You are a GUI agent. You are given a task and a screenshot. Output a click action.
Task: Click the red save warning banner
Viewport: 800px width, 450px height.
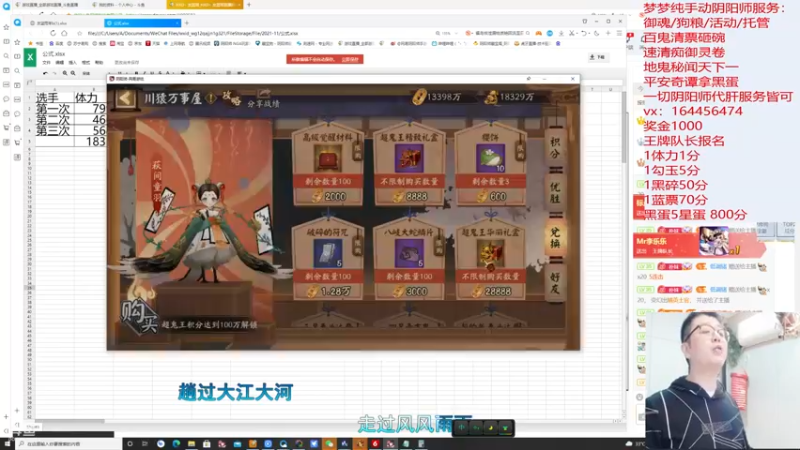(324, 59)
